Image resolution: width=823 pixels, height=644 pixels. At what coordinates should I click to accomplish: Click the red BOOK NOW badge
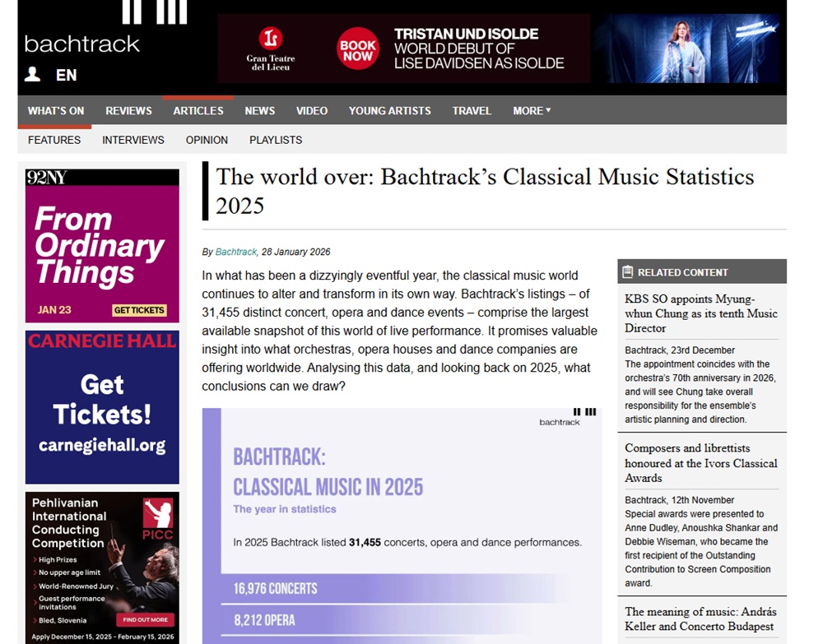coord(358,50)
